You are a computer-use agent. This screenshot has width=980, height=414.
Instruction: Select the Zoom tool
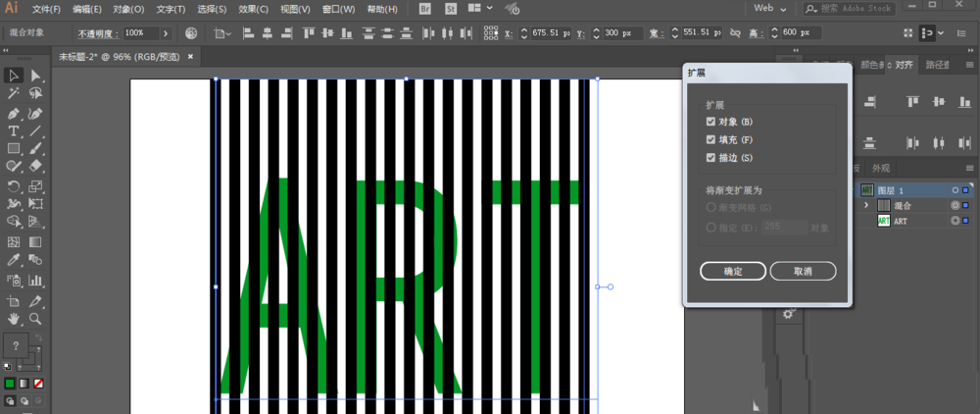[35, 318]
